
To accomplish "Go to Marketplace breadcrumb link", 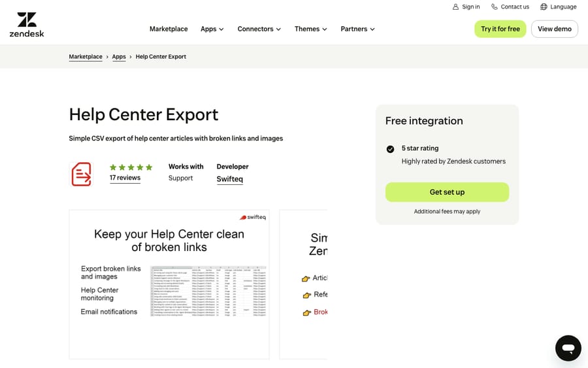I will pyautogui.click(x=86, y=57).
